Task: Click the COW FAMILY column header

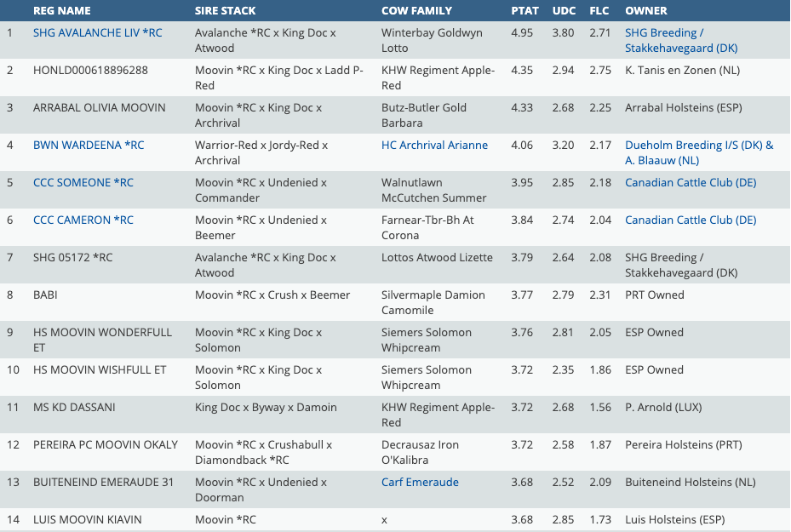Action: point(416,11)
